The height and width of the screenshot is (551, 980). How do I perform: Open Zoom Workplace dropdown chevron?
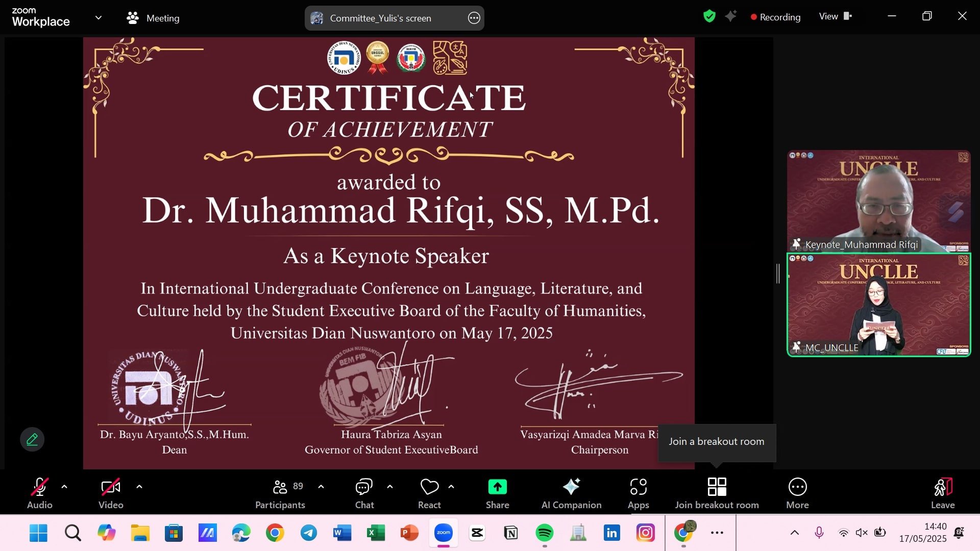point(99,18)
